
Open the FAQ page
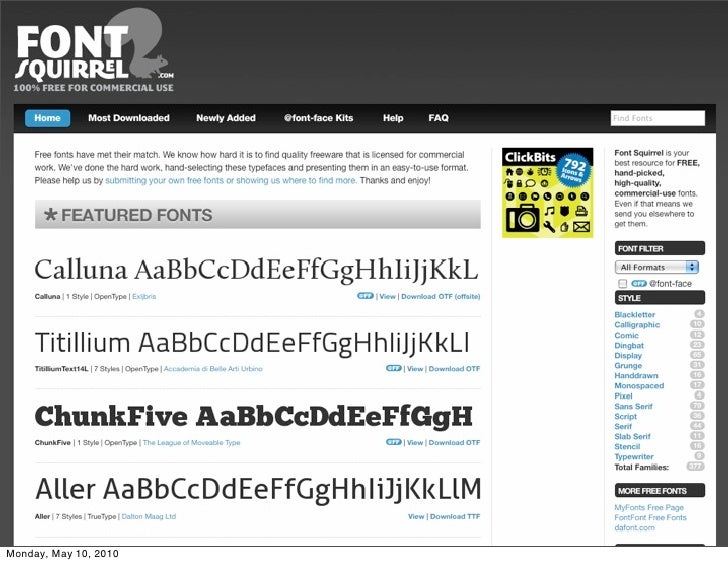pyautogui.click(x=438, y=118)
